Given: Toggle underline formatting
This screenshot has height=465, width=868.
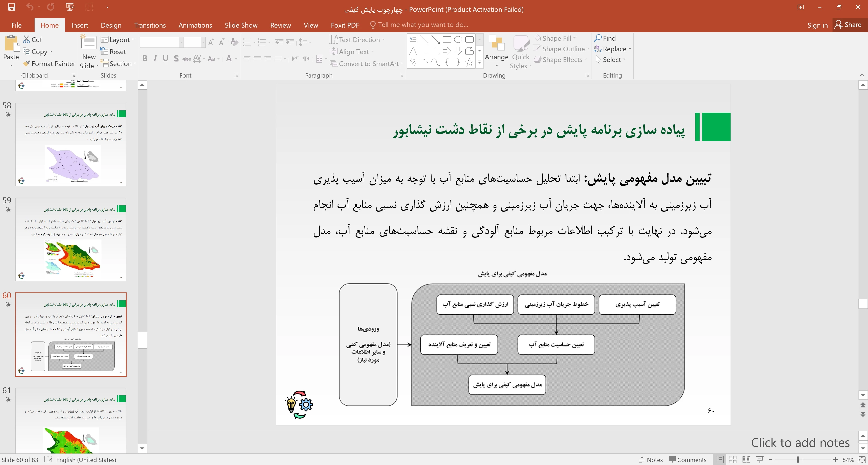Looking at the screenshot, I should (165, 59).
